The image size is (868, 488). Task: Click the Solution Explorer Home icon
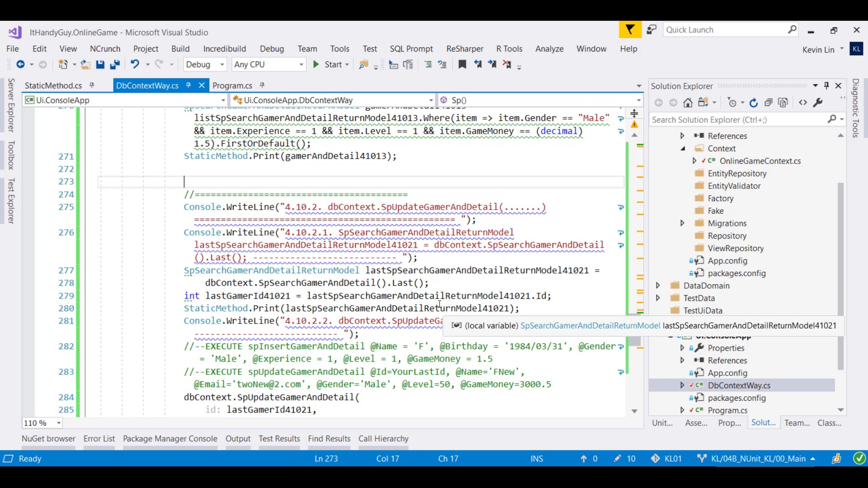tap(688, 103)
